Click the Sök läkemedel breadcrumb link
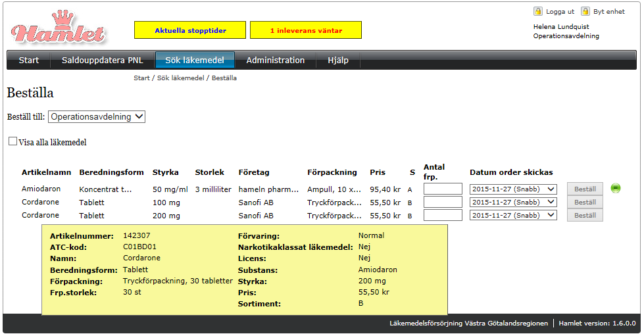This screenshot has width=644, height=336. point(180,78)
